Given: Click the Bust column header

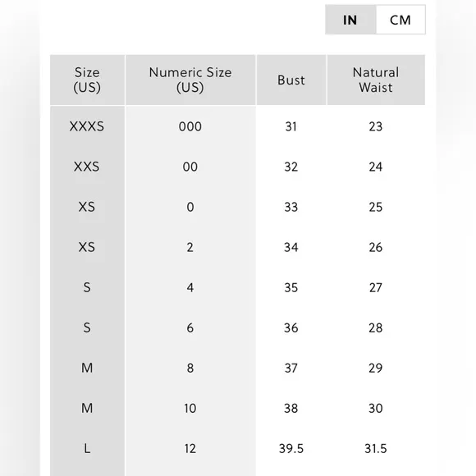Looking at the screenshot, I should tap(291, 80).
